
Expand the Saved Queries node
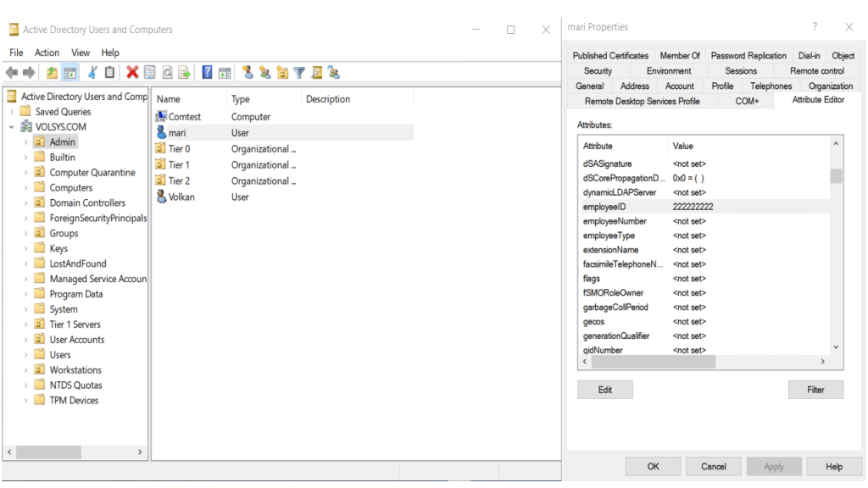pyautogui.click(x=12, y=112)
